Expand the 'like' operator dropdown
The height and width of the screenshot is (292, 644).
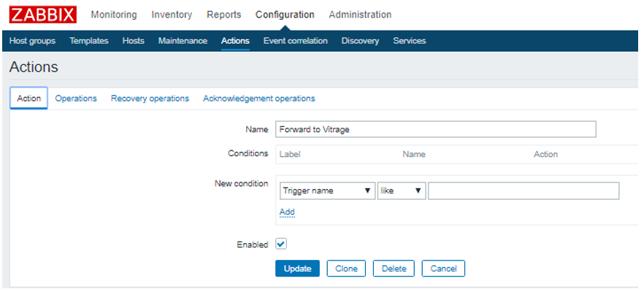(x=402, y=191)
